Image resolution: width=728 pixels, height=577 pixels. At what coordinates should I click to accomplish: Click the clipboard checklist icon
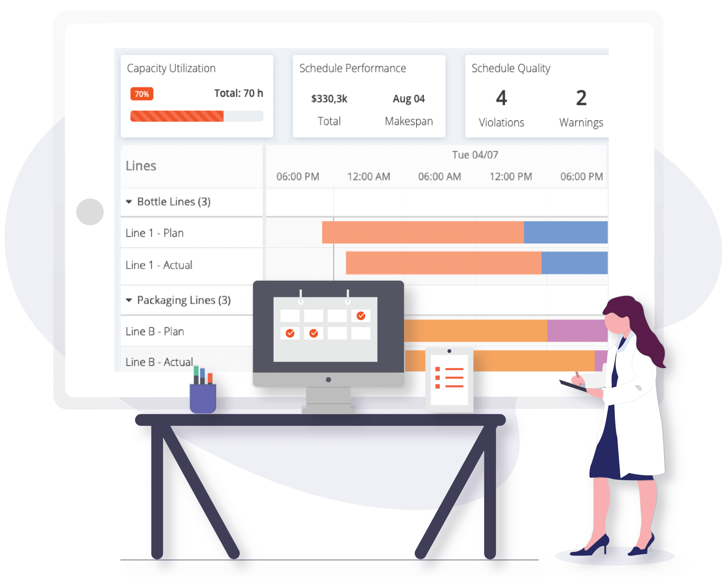(x=449, y=379)
